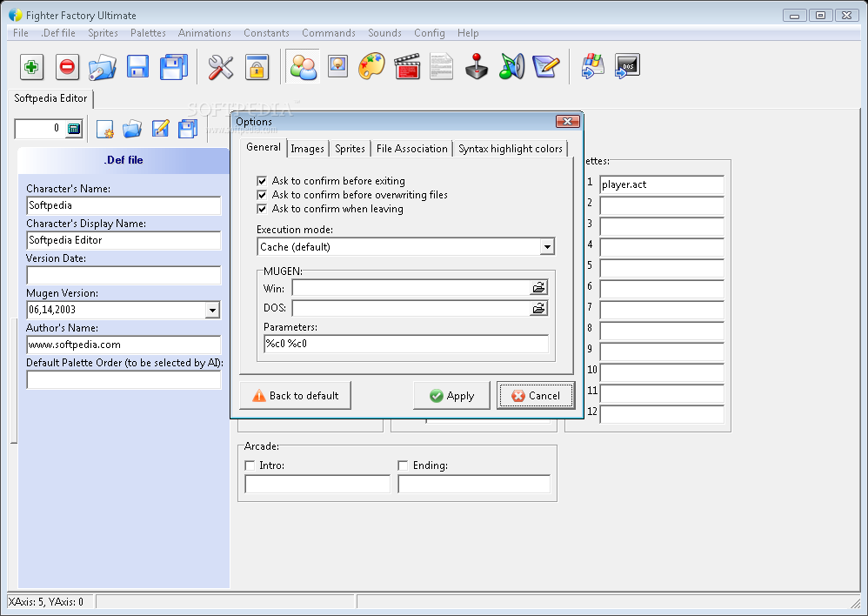The width and height of the screenshot is (868, 616).
Task: Open the Sounds menu
Action: coord(384,33)
